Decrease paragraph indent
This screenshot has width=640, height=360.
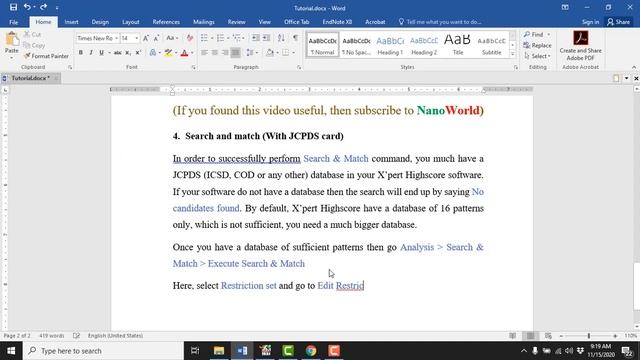pyautogui.click(x=256, y=38)
